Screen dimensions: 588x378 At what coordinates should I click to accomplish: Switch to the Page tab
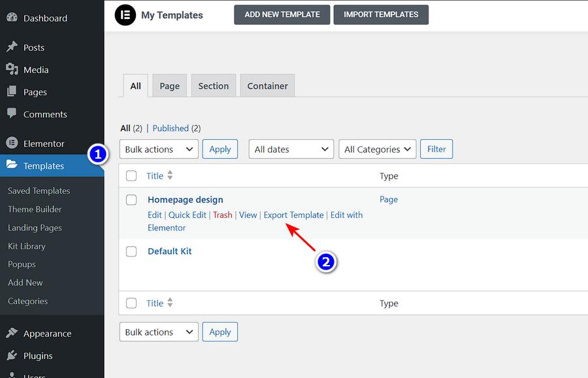pos(169,86)
